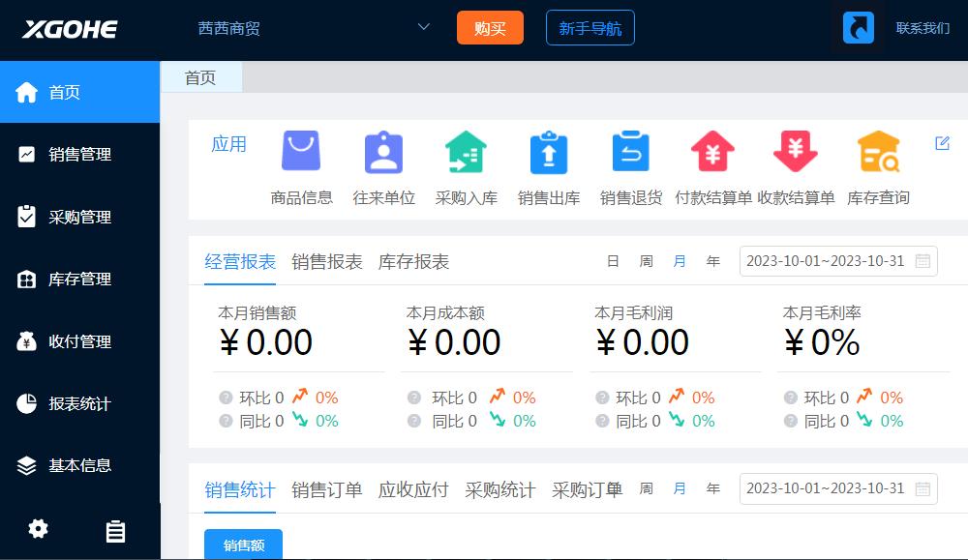
Task: Click help icon beside 环比 under 本月毛利率
Action: point(791,398)
